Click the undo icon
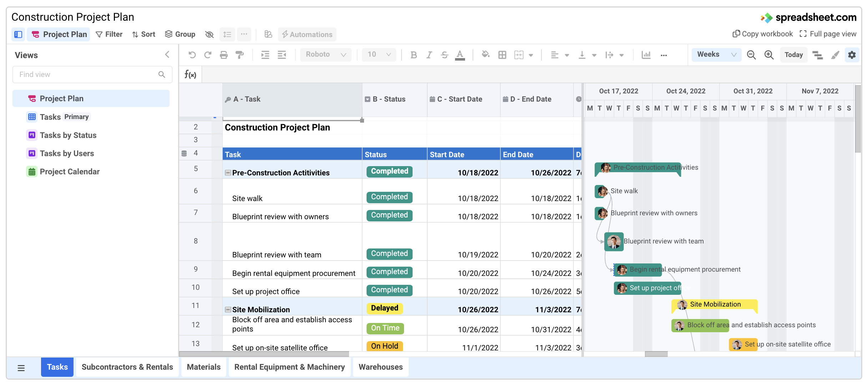868x385 pixels. click(193, 55)
